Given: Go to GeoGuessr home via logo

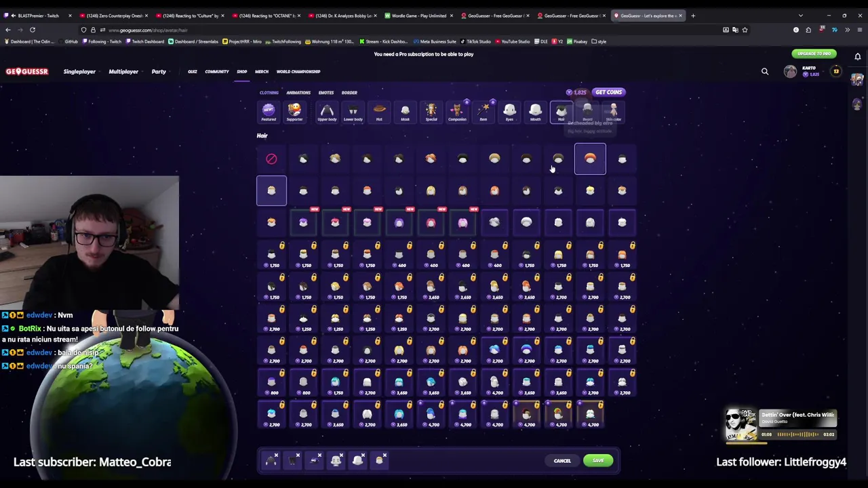Looking at the screenshot, I should pyautogui.click(x=27, y=71).
